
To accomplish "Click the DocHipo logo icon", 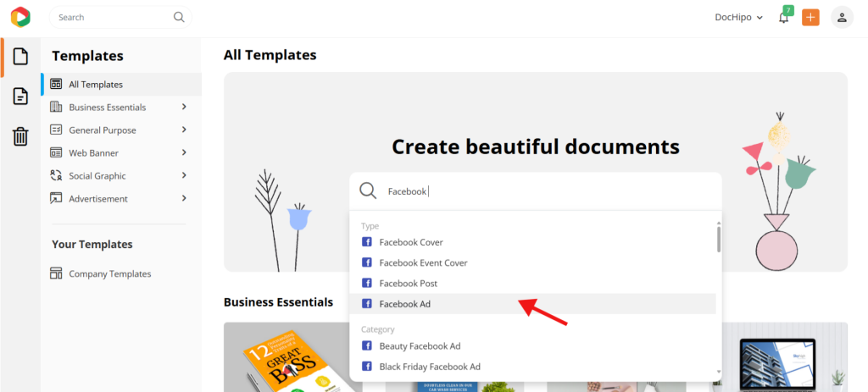I will pos(20,17).
